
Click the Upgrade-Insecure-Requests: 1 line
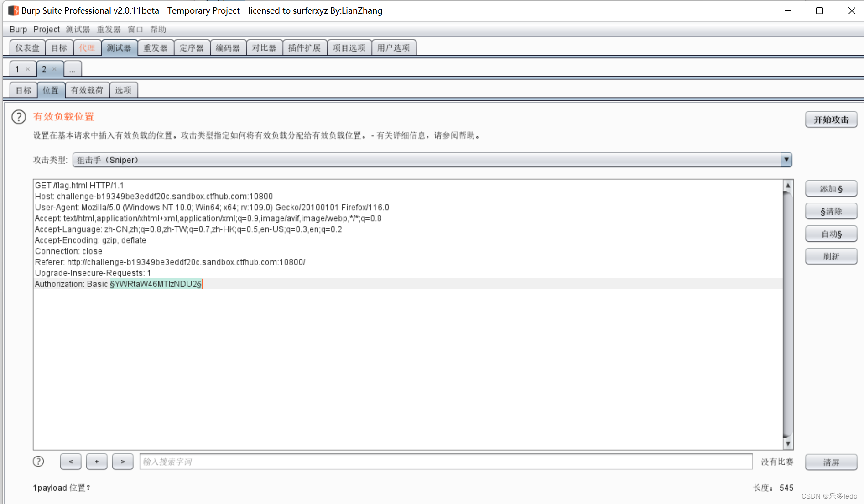click(93, 273)
